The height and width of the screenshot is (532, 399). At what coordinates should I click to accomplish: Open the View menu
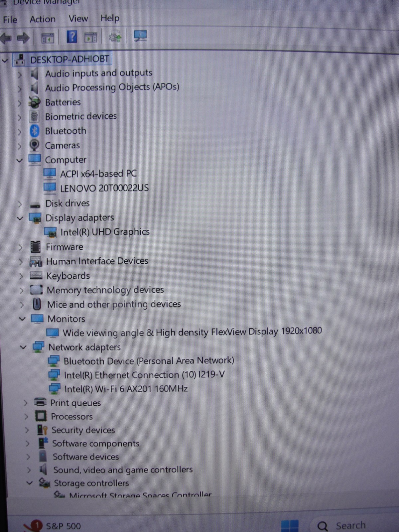point(78,19)
